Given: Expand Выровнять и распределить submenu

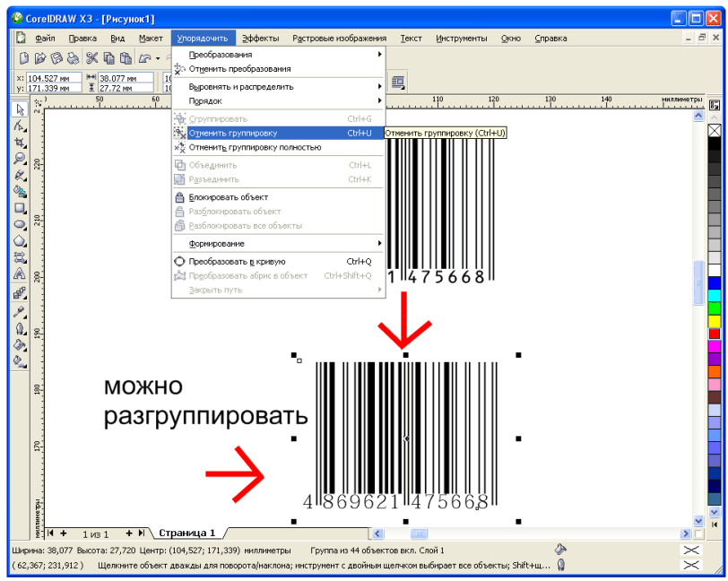Looking at the screenshot, I should pos(279,87).
